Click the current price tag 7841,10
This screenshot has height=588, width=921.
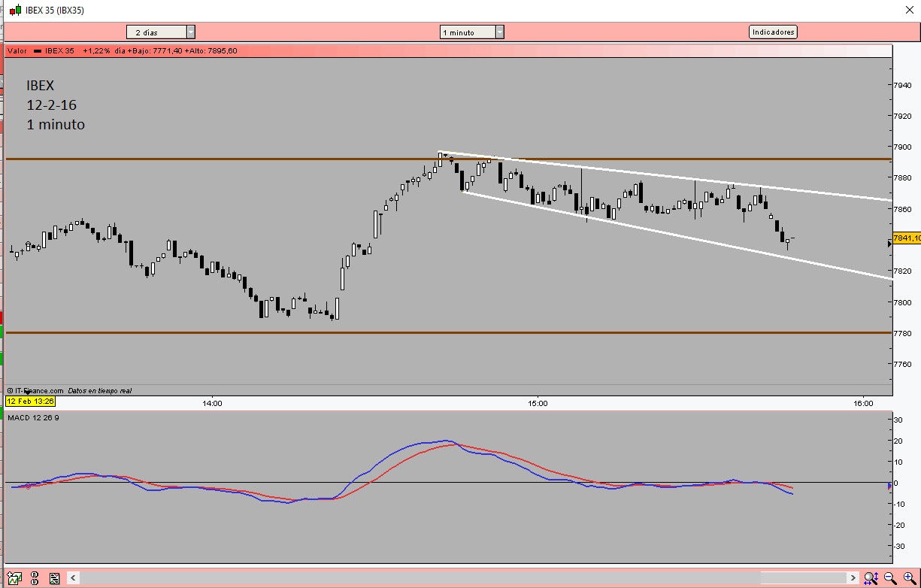click(x=906, y=238)
